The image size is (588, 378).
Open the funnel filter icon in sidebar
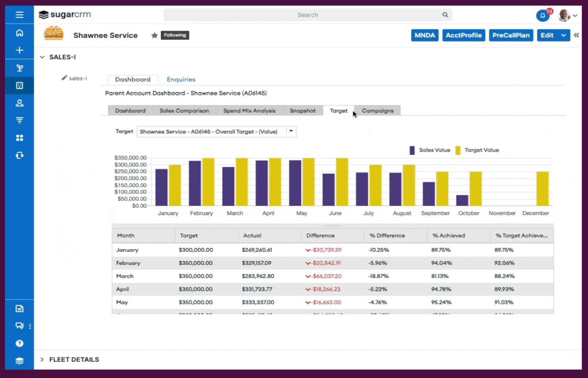(x=19, y=121)
